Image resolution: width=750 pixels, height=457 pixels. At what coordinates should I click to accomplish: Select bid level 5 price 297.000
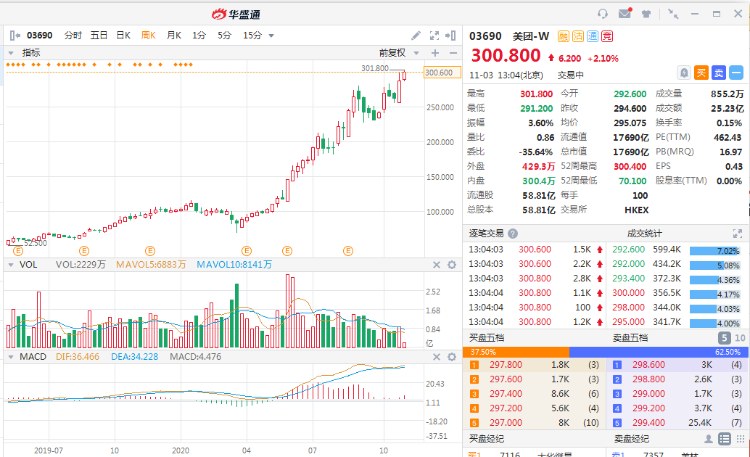[x=506, y=423]
